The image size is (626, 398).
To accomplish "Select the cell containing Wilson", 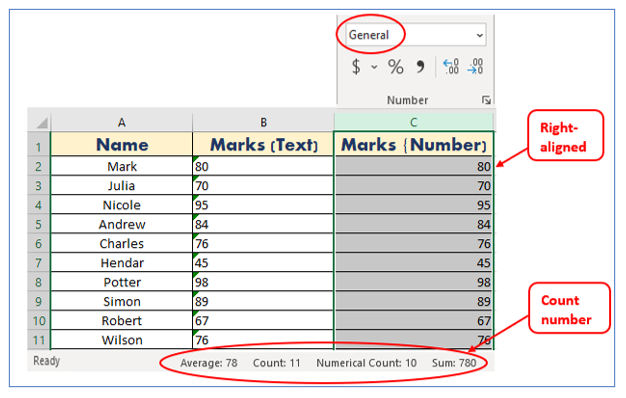I will (x=122, y=340).
